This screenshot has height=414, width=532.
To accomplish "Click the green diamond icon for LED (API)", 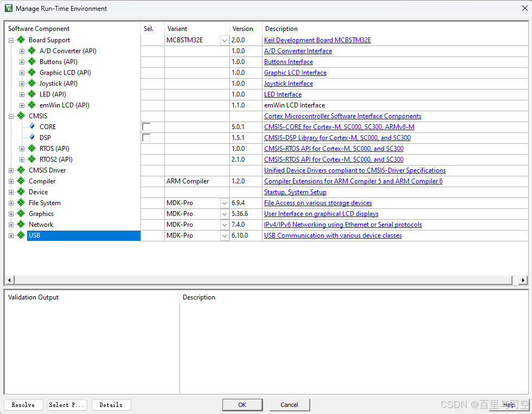I will 32,94.
